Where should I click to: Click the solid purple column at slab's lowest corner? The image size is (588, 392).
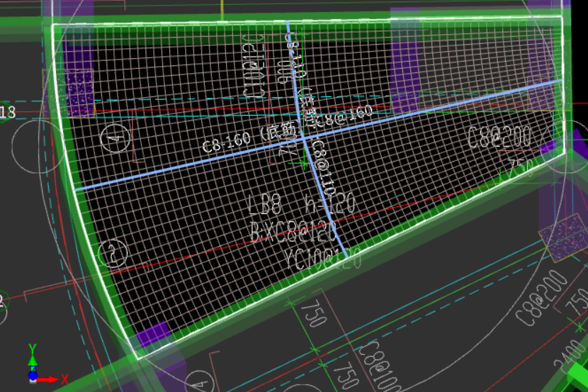pyautogui.click(x=154, y=333)
